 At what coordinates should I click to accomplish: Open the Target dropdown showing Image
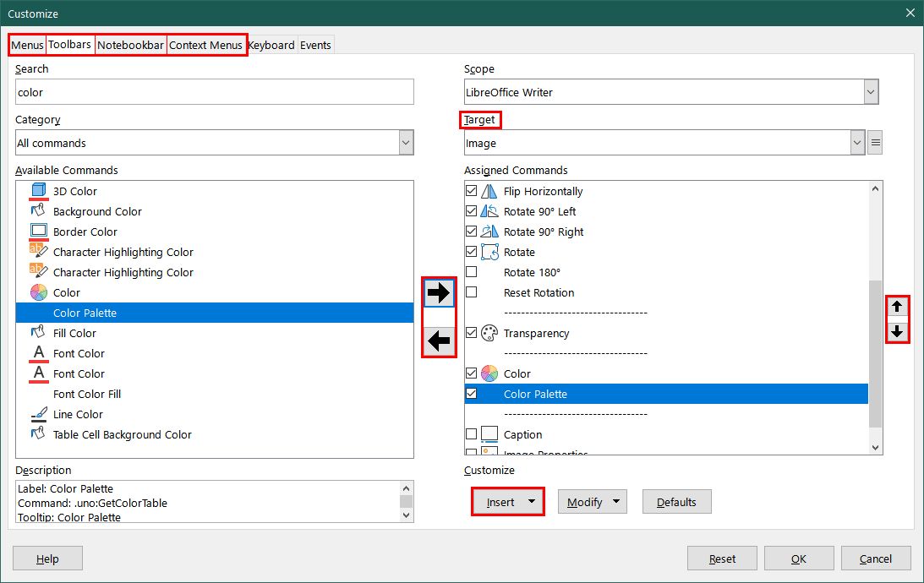[x=664, y=143]
